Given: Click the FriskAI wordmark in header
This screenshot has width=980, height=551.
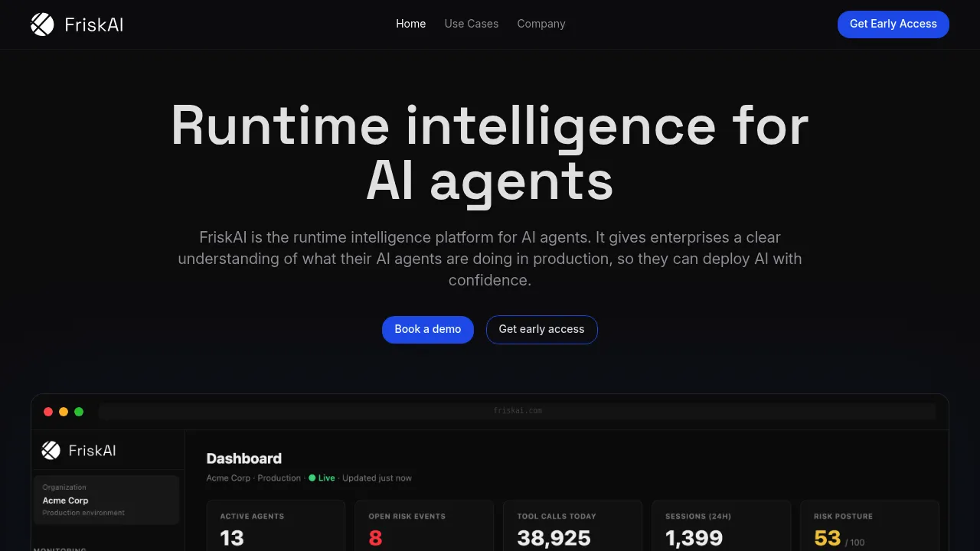Looking at the screenshot, I should pos(94,24).
